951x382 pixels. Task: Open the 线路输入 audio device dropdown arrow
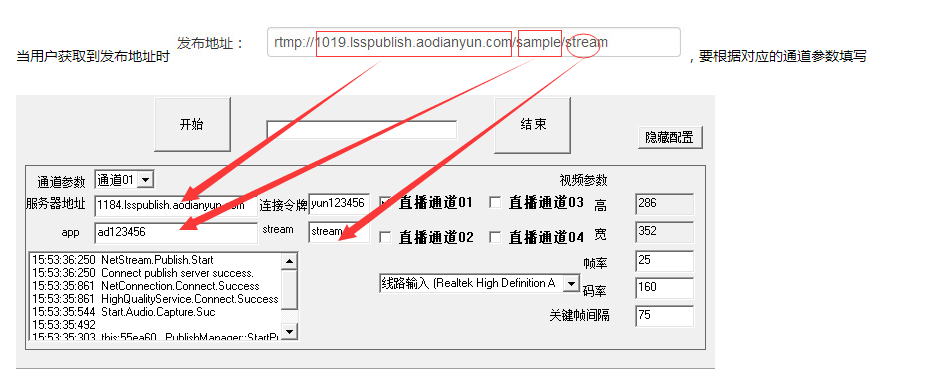571,284
